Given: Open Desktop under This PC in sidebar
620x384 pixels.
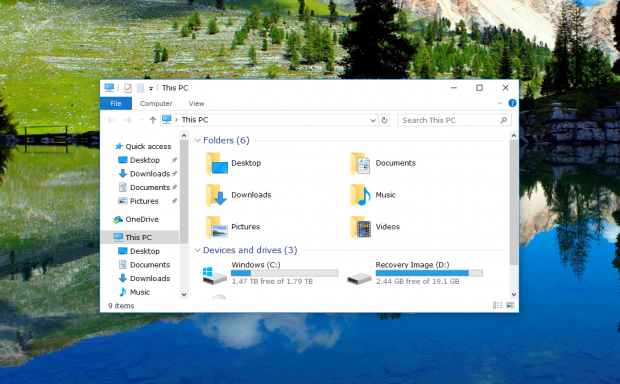Looking at the screenshot, I should 139,251.
